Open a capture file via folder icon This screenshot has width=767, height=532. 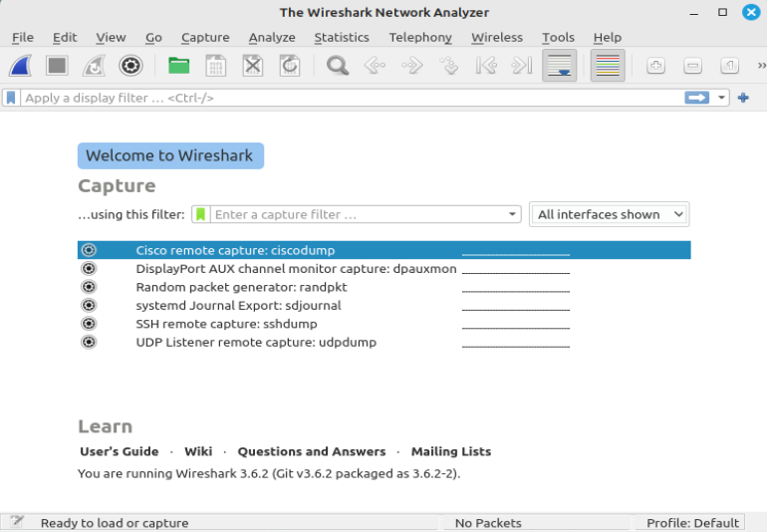point(179,66)
